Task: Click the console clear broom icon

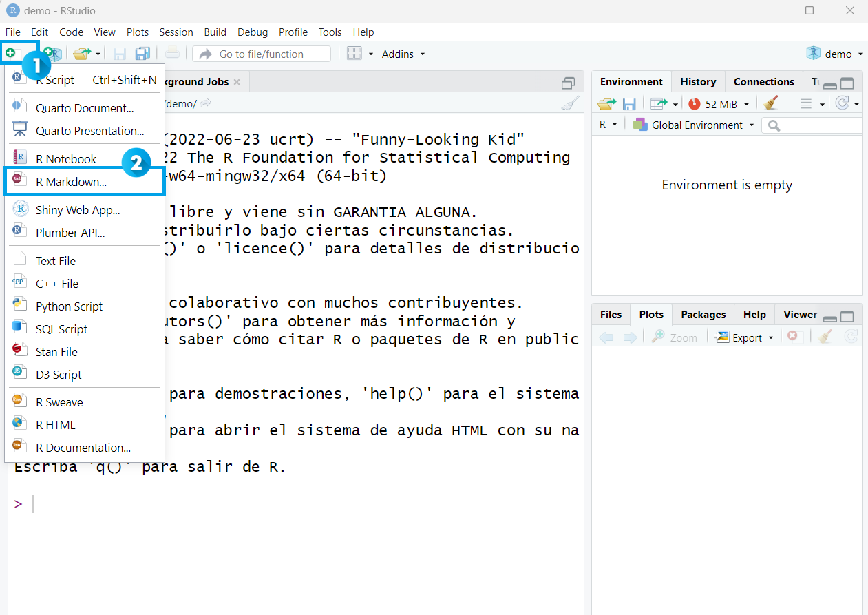Action: pos(570,103)
